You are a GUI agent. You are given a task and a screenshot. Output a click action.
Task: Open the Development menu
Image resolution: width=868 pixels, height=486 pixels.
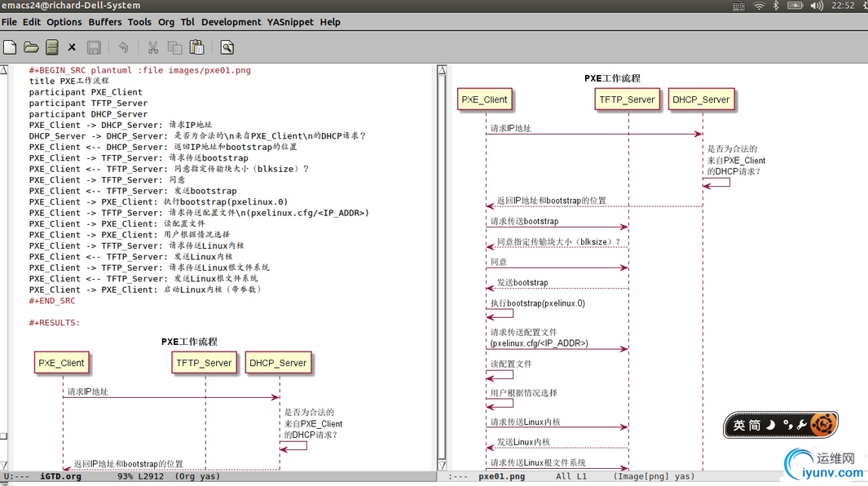(231, 22)
